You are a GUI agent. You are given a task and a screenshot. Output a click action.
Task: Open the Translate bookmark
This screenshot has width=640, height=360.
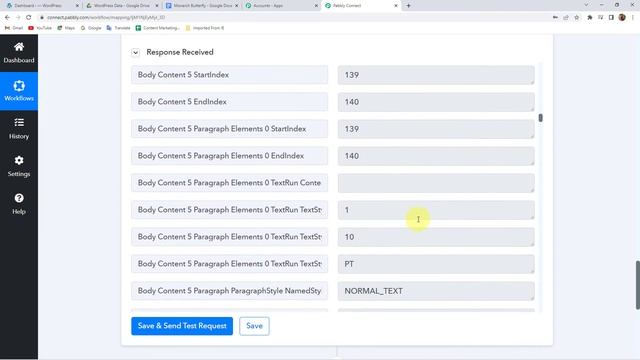118,28
